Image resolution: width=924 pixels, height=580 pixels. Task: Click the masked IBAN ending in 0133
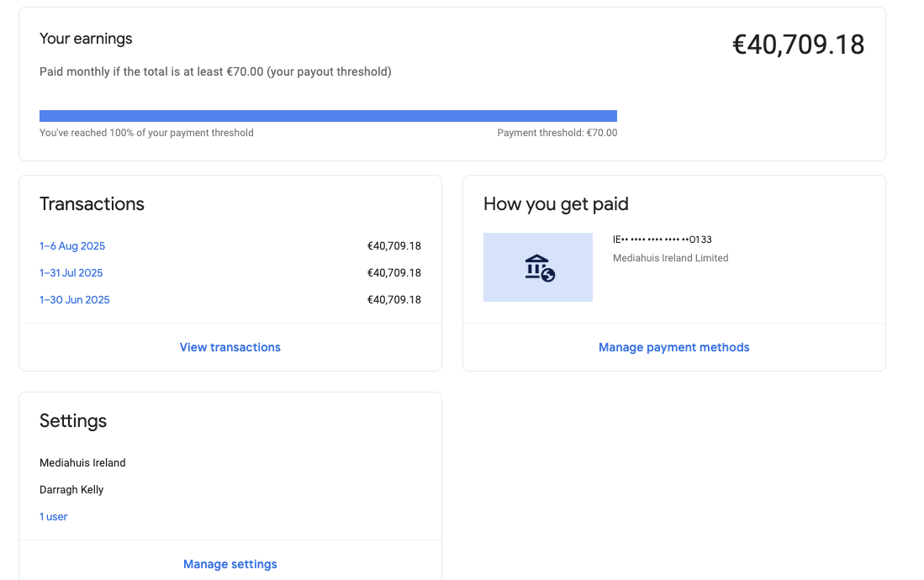coord(663,240)
